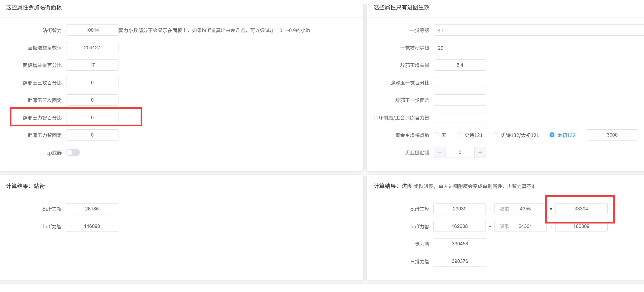Select the 无 radio for 黄金乡增幅点数
The height and width of the screenshot is (292, 644).
pyautogui.click(x=440, y=135)
